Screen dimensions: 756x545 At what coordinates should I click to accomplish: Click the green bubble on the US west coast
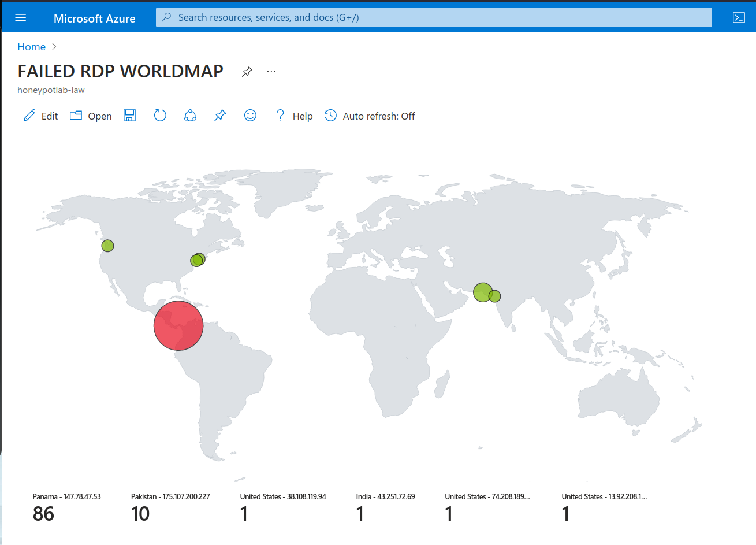tap(107, 246)
